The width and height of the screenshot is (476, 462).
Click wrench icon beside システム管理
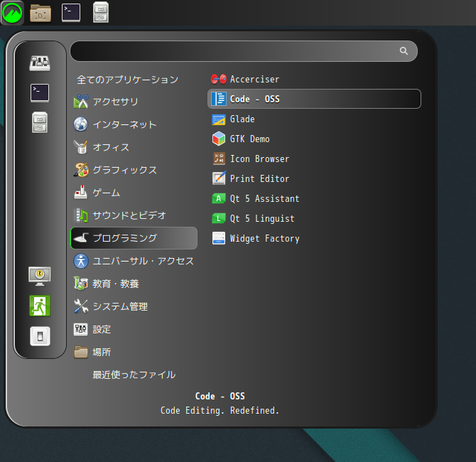[x=81, y=306]
